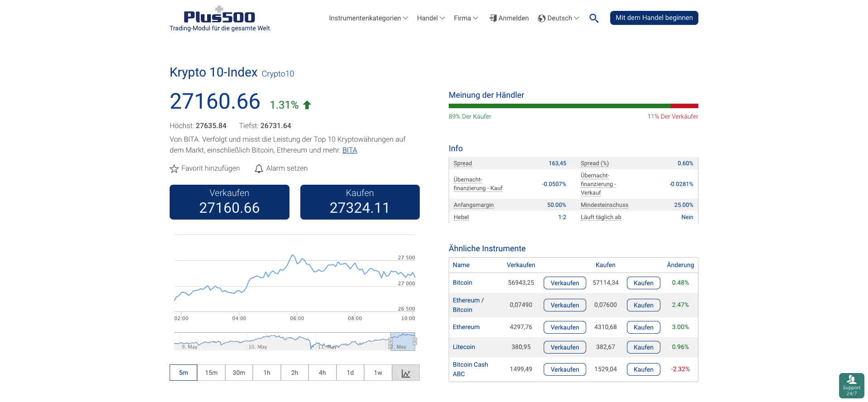868x402 pixels.
Task: Open the Bitcoin Cash ABC instrument link
Action: click(x=470, y=369)
